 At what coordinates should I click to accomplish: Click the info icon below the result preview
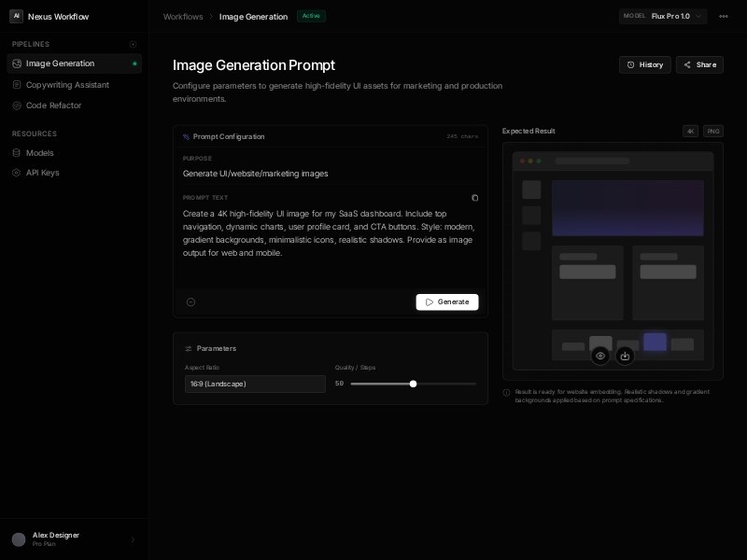pos(507,393)
